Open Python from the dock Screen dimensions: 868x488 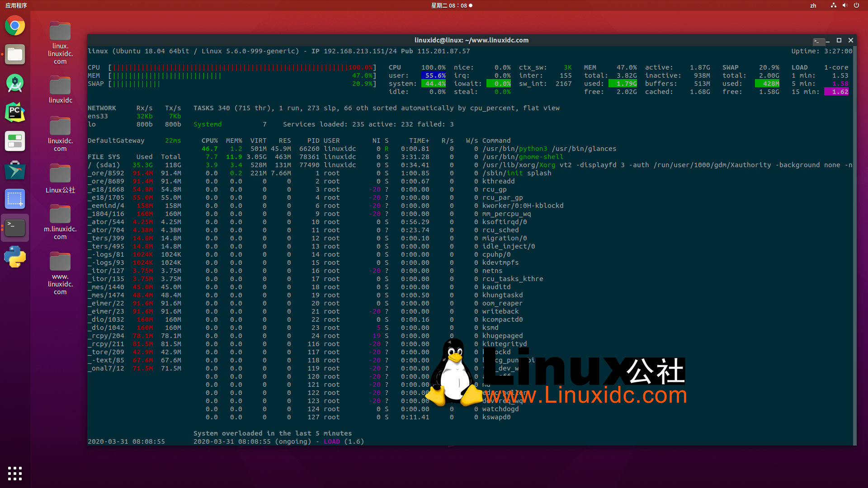pos(15,257)
